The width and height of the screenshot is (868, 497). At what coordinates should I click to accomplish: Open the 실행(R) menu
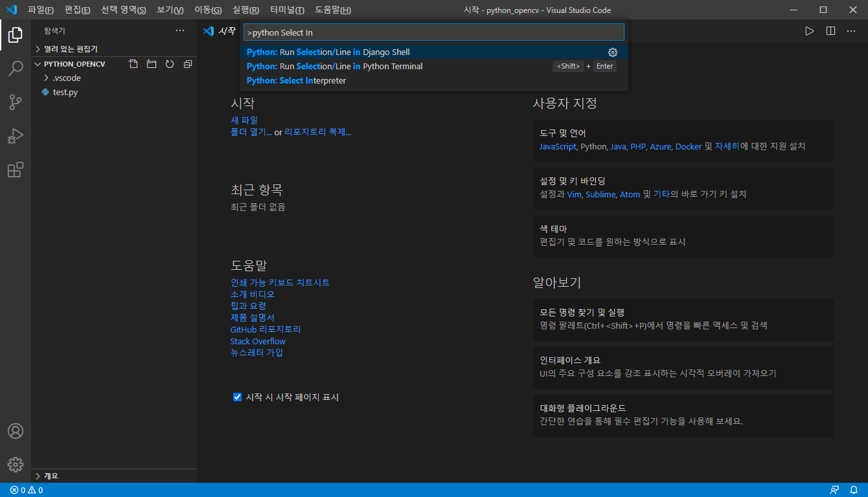point(246,10)
